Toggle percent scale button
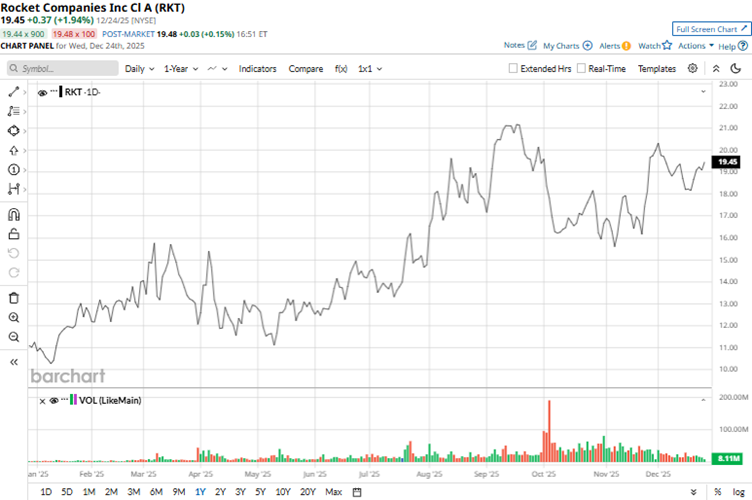 coord(717,492)
